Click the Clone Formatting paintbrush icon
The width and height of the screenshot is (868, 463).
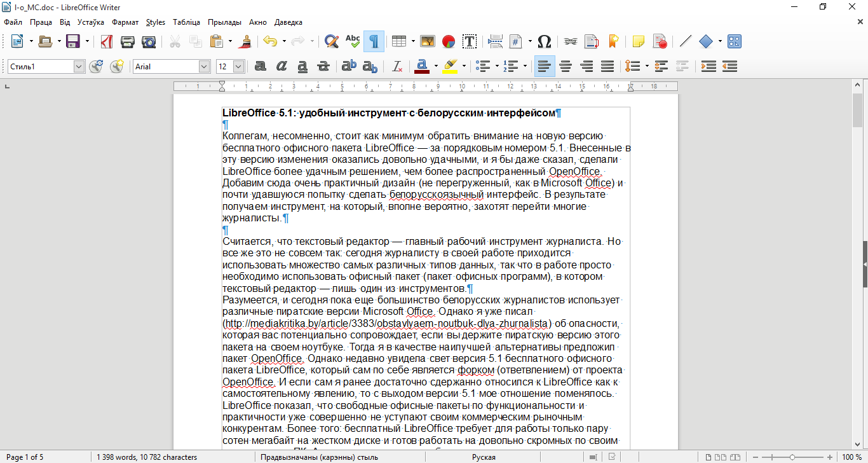click(247, 42)
